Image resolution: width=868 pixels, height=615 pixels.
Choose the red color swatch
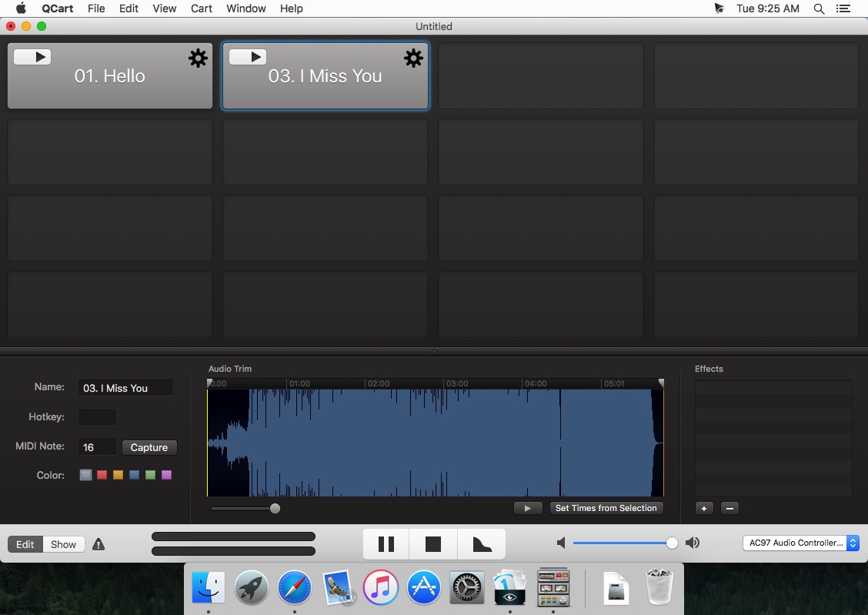[x=102, y=475]
